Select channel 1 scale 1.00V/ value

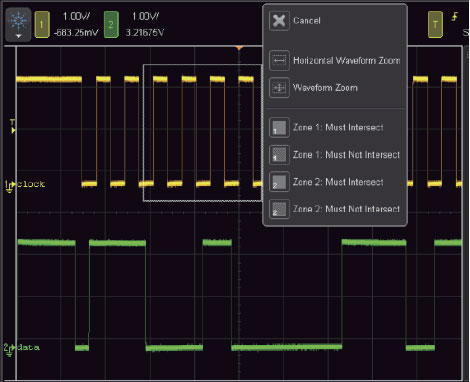pos(76,16)
